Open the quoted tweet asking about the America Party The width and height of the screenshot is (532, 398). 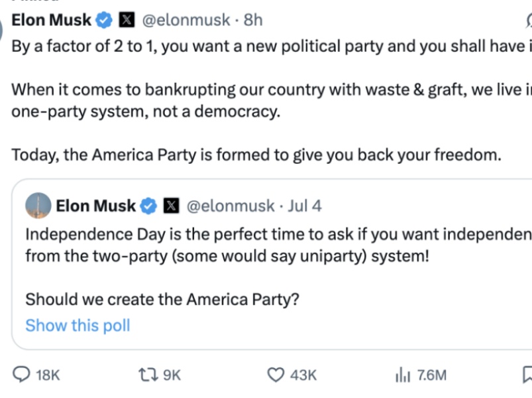162,300
